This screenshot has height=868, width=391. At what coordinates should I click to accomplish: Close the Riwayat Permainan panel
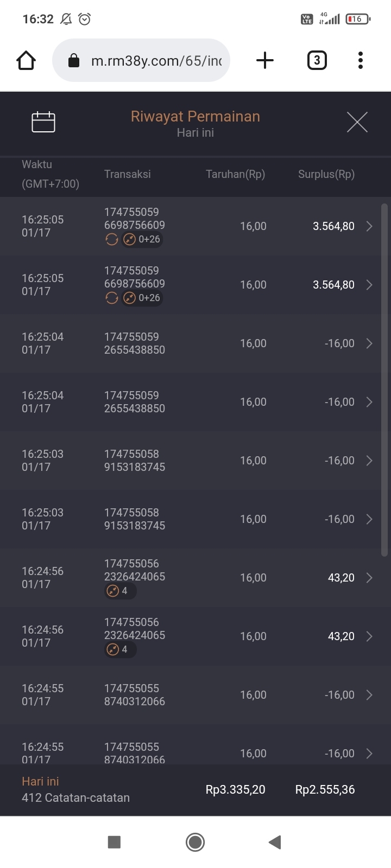click(357, 122)
